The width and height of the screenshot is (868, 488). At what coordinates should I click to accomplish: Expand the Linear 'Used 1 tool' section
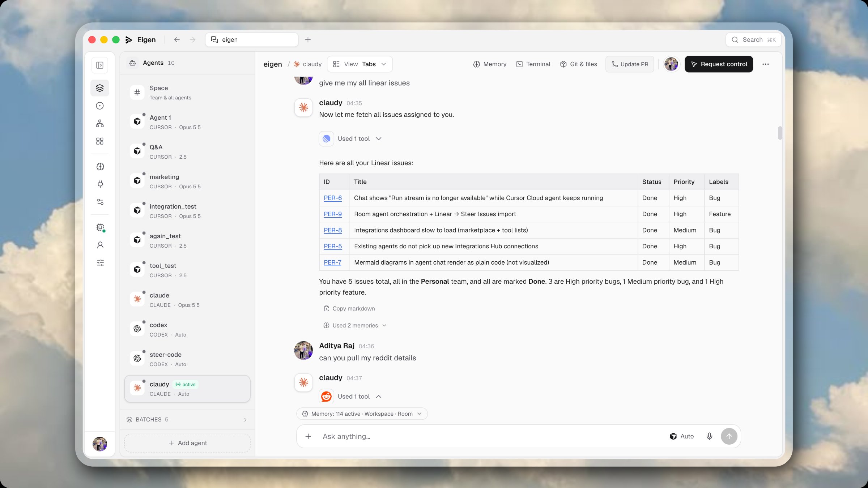tap(350, 139)
